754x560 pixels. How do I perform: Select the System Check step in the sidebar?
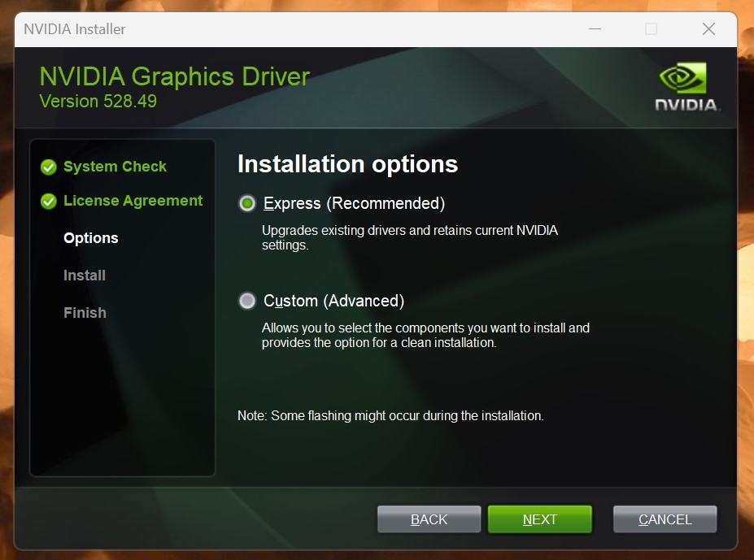tap(115, 167)
